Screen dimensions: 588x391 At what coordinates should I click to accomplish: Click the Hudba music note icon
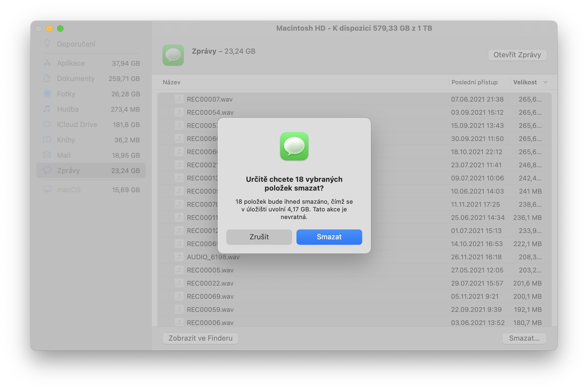click(x=47, y=109)
